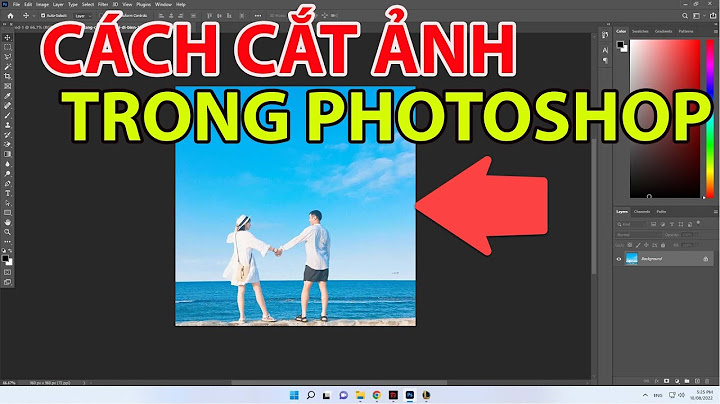
Task: Select the Dodge tool
Action: pyautogui.click(x=7, y=174)
